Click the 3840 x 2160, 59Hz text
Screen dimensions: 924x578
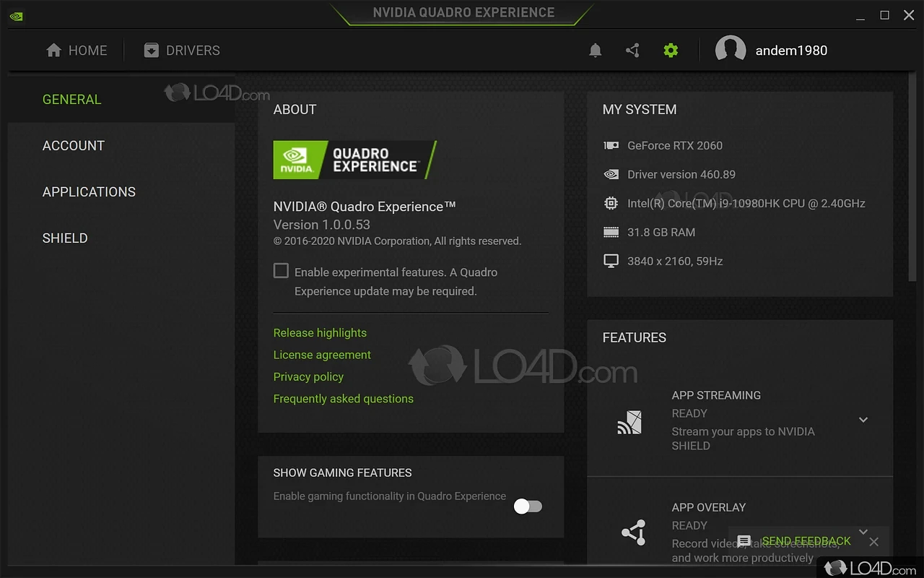(x=675, y=261)
